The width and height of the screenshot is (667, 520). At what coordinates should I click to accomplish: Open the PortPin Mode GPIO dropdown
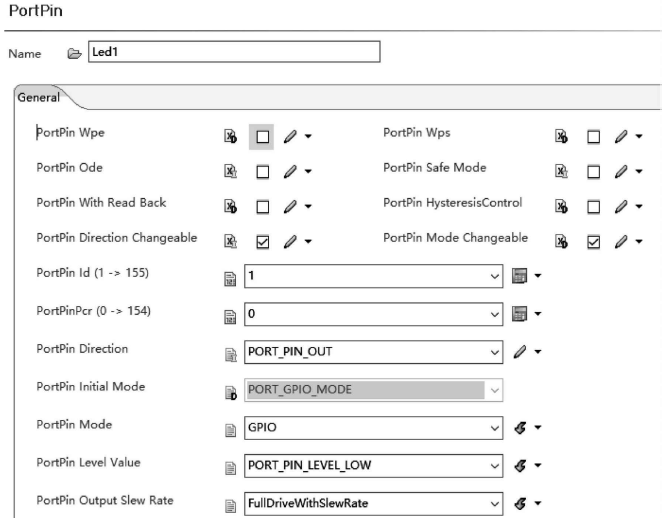[494, 428]
